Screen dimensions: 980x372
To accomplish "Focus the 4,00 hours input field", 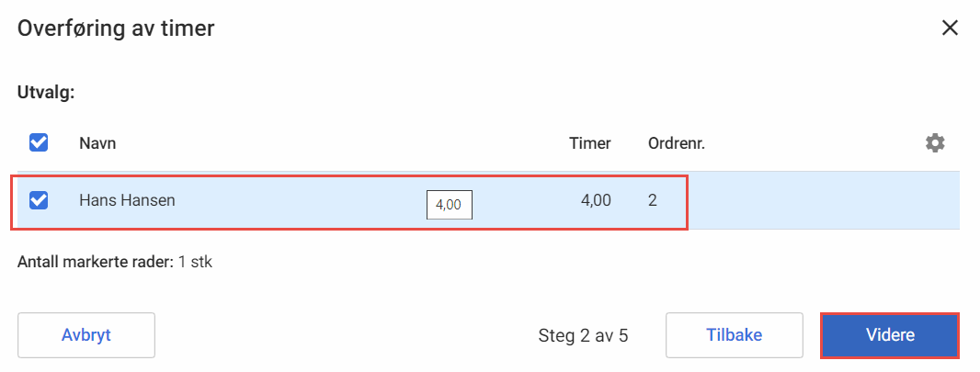I will click(x=450, y=205).
